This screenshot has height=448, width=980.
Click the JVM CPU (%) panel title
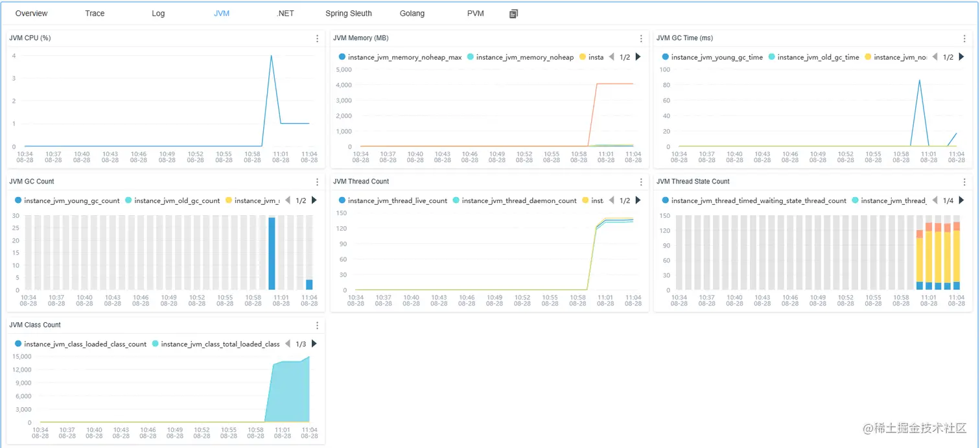[30, 38]
